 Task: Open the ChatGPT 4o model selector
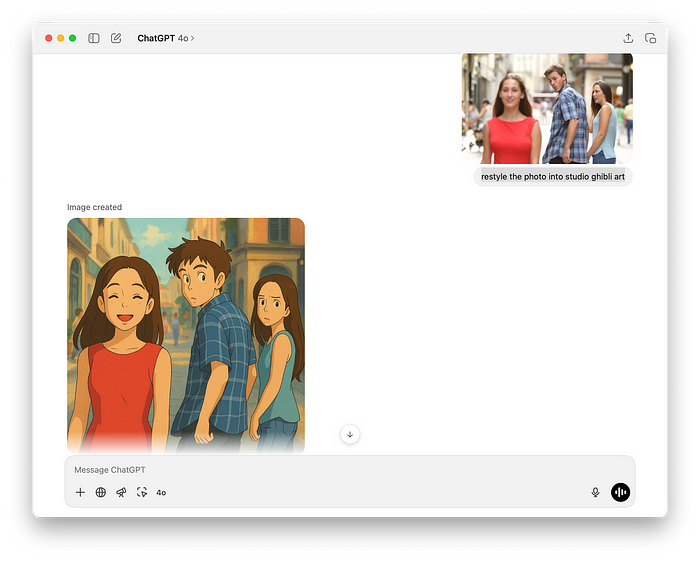[x=166, y=38]
